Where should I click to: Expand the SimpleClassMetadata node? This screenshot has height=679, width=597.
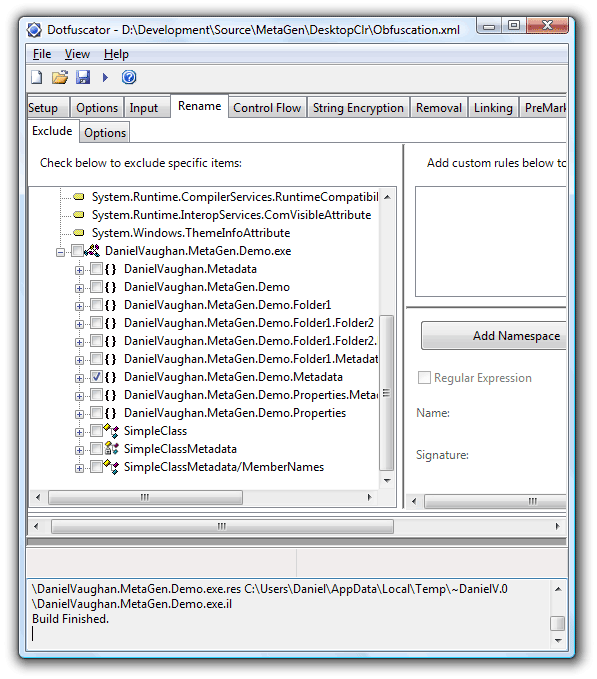coord(79,450)
